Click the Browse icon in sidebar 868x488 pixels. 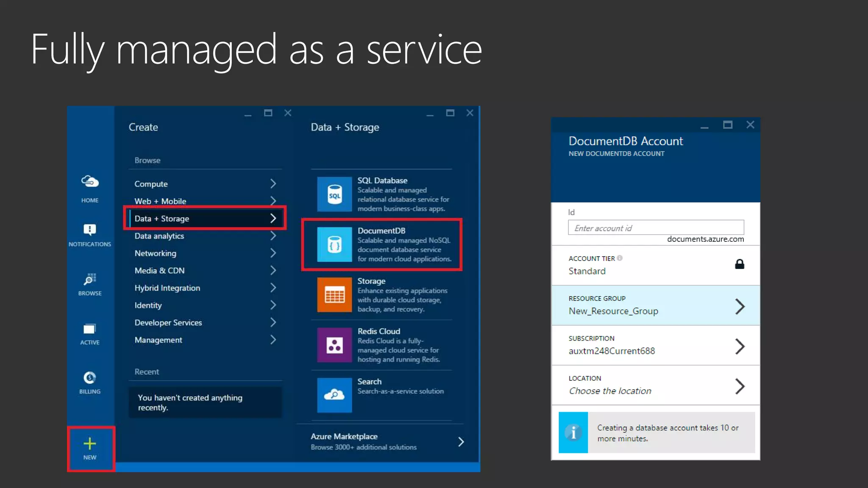[90, 279]
